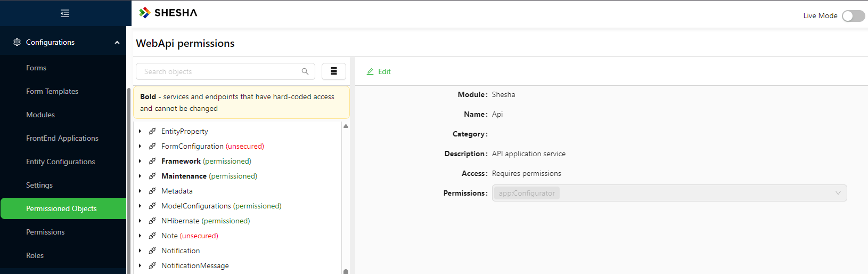Select NHibernate (permissioned) service

coord(206,221)
